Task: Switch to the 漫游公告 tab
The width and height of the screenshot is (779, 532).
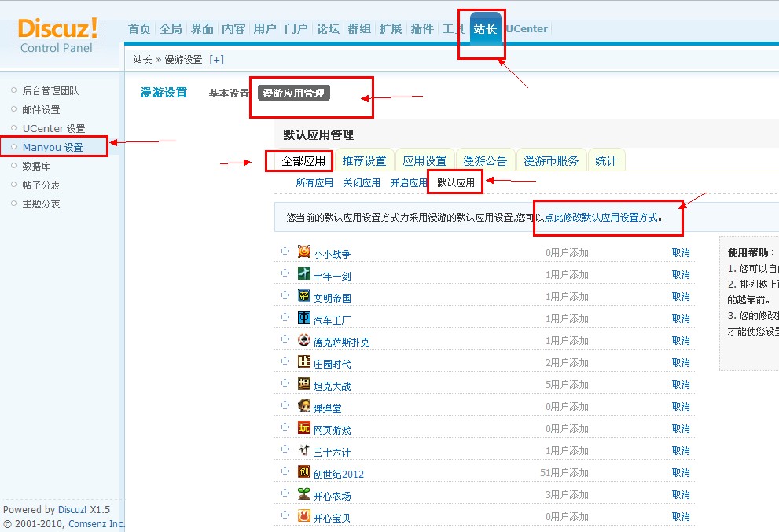Action: pyautogui.click(x=485, y=161)
